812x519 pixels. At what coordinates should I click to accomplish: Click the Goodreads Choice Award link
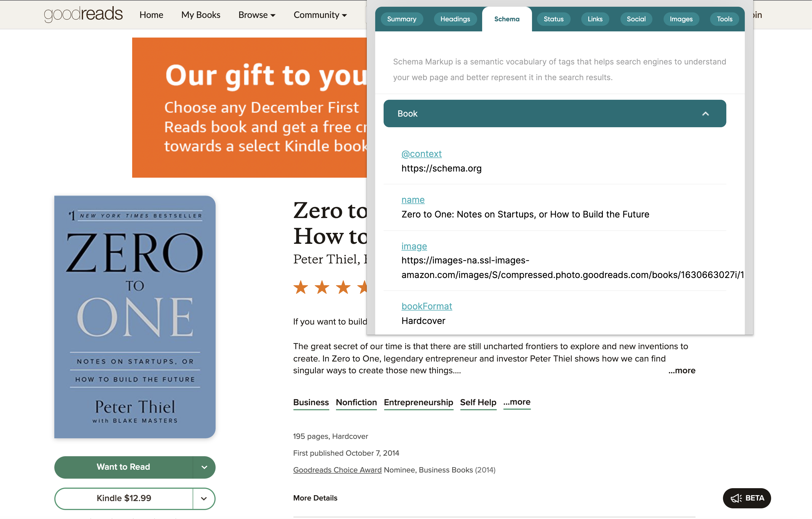[337, 470]
